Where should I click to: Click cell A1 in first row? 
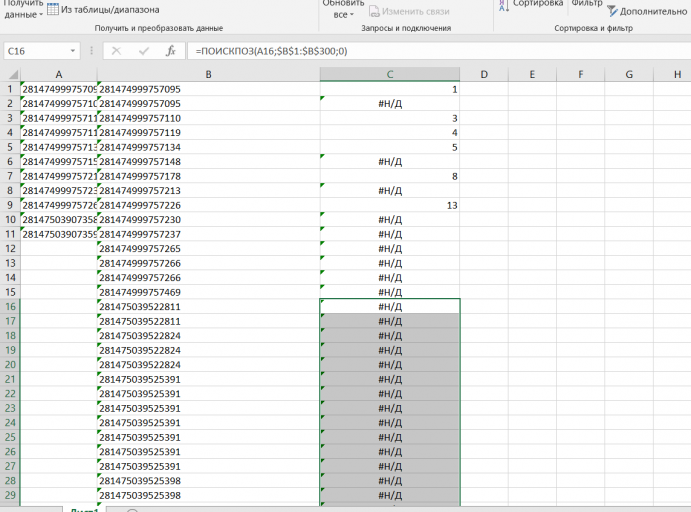59,89
